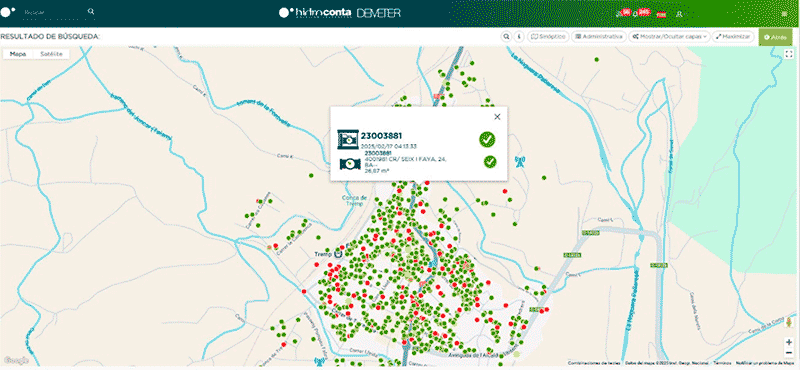This screenshot has height=370, width=800.
Task: Toggle fullscreen map view icon
Action: (x=789, y=54)
